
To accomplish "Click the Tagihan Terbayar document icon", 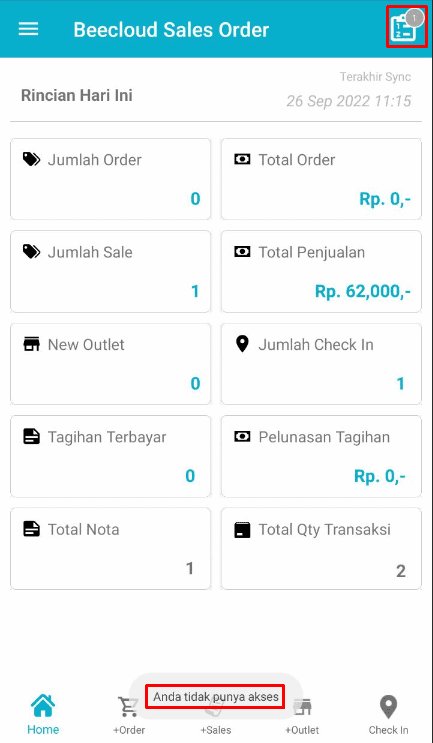I will coord(32,436).
